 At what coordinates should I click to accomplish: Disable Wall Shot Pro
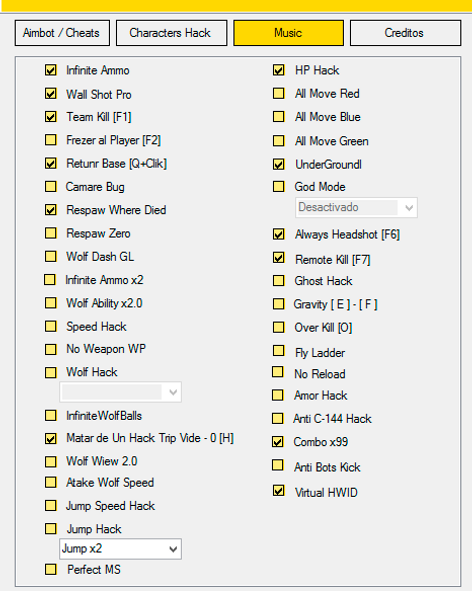pos(51,93)
